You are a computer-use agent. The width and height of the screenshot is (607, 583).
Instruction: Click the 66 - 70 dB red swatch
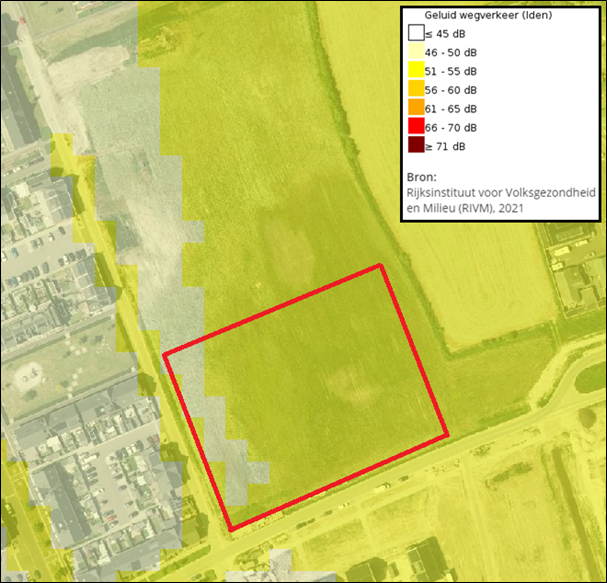pos(416,127)
